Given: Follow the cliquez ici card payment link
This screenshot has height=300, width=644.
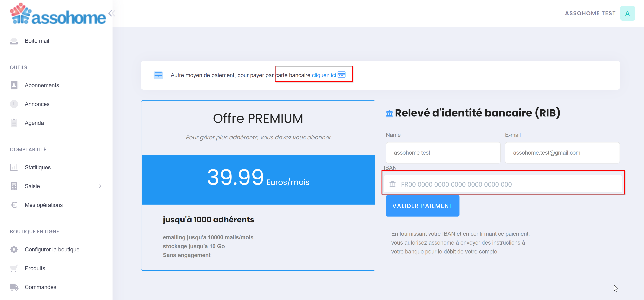Looking at the screenshot, I should point(324,75).
